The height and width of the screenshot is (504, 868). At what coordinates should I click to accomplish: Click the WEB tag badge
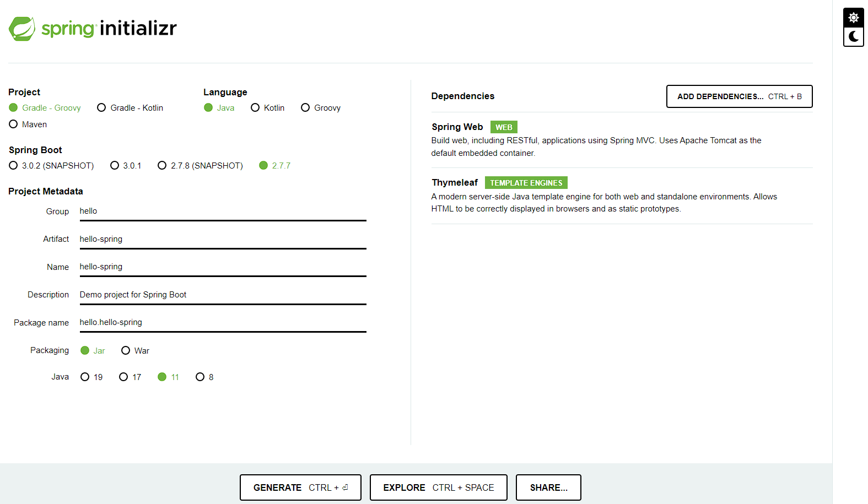click(504, 127)
